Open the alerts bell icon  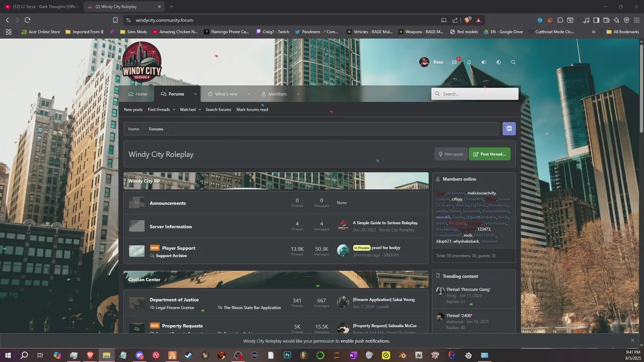(x=469, y=62)
